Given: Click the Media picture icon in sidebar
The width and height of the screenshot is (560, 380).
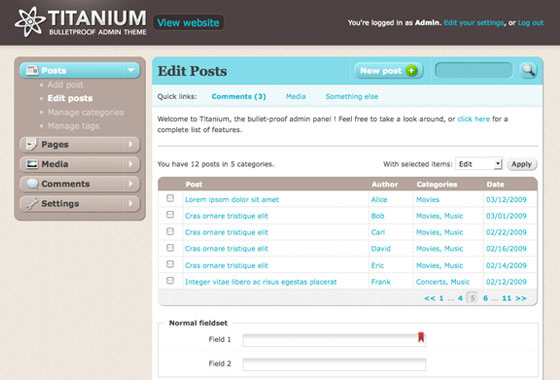Looking at the screenshot, I should 32,164.
